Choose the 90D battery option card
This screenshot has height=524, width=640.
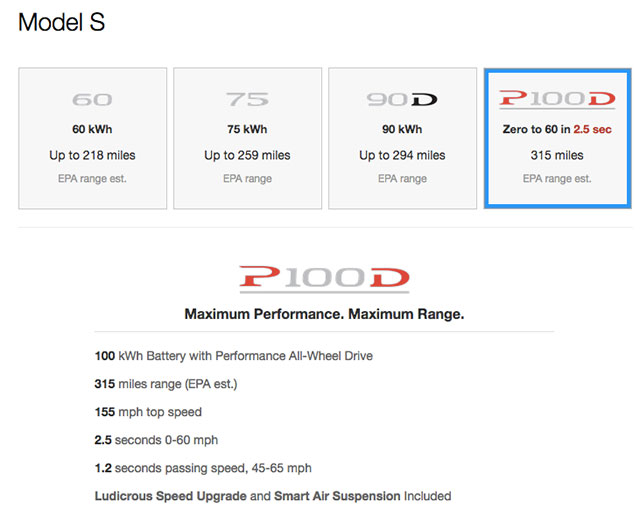(x=402, y=138)
